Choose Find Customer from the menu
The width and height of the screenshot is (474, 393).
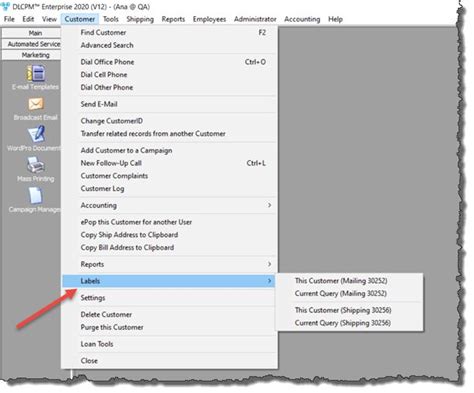(170, 33)
